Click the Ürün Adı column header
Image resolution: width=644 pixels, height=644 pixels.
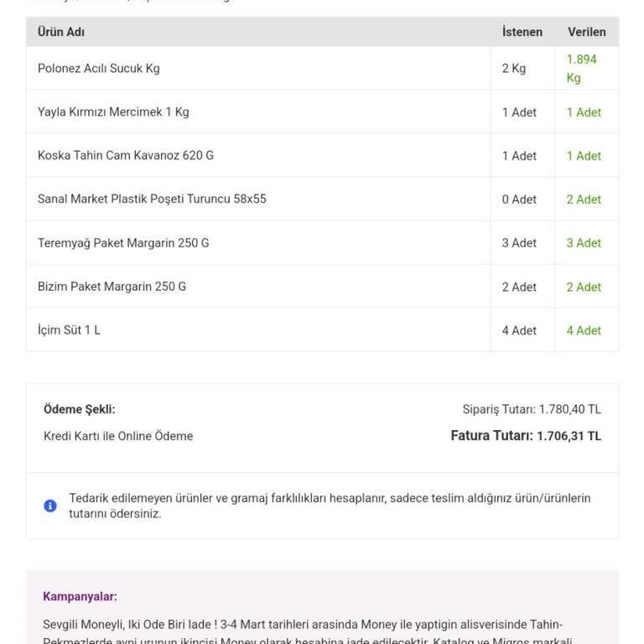click(x=61, y=32)
